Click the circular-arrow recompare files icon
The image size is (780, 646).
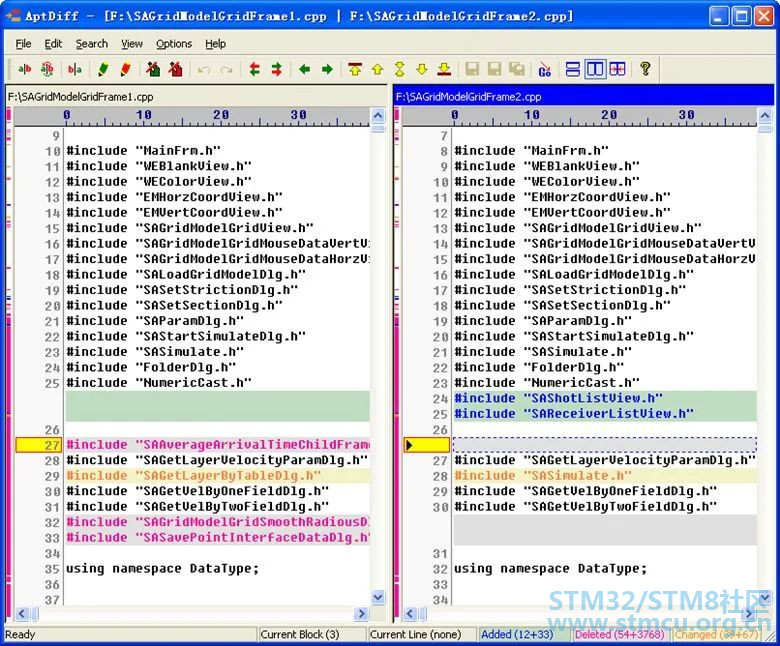[47, 69]
